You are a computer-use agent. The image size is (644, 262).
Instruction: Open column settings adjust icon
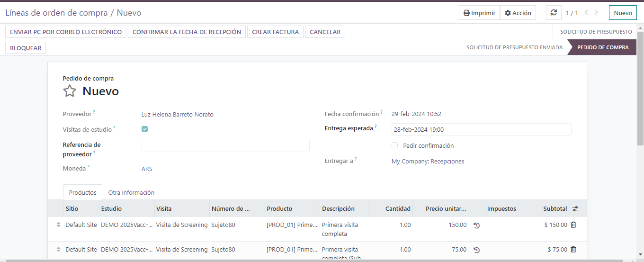coord(575,209)
